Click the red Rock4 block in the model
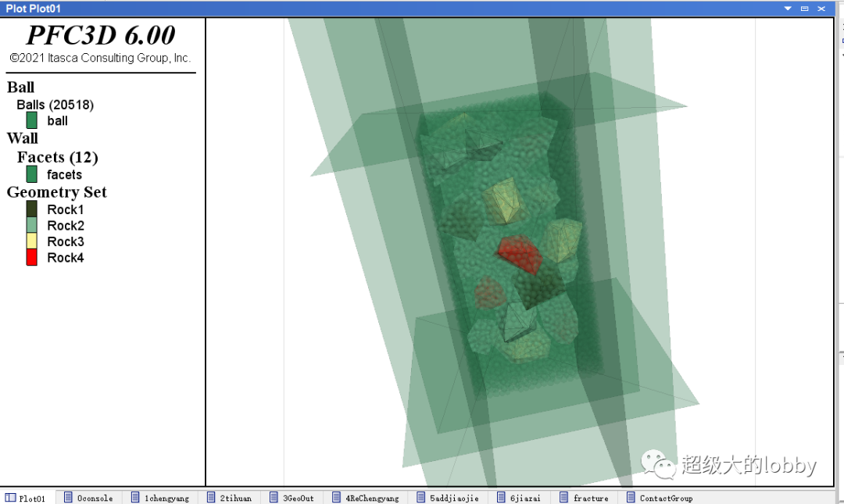Viewport: 844px width, 504px height. [x=520, y=253]
